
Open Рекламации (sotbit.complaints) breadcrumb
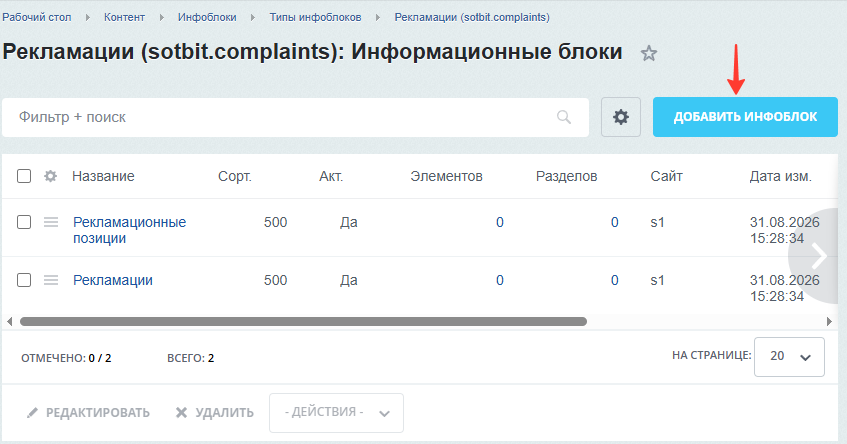[x=472, y=17]
